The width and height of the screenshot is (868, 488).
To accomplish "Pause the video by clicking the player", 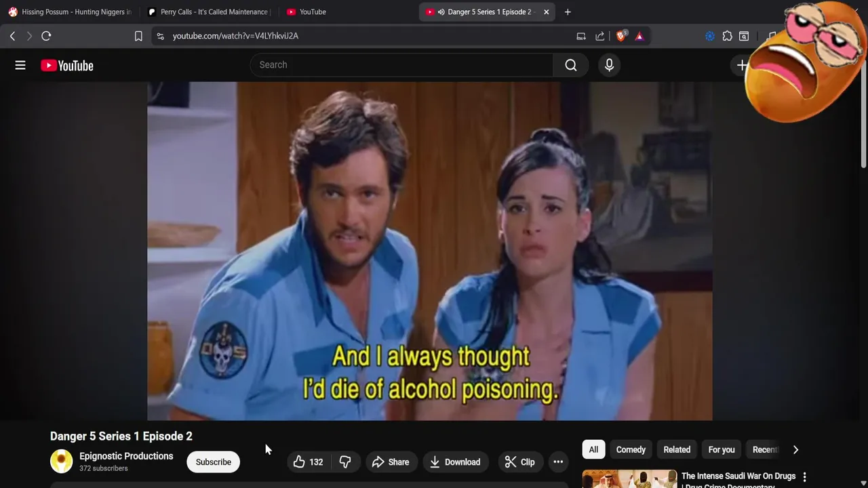I will (430, 251).
